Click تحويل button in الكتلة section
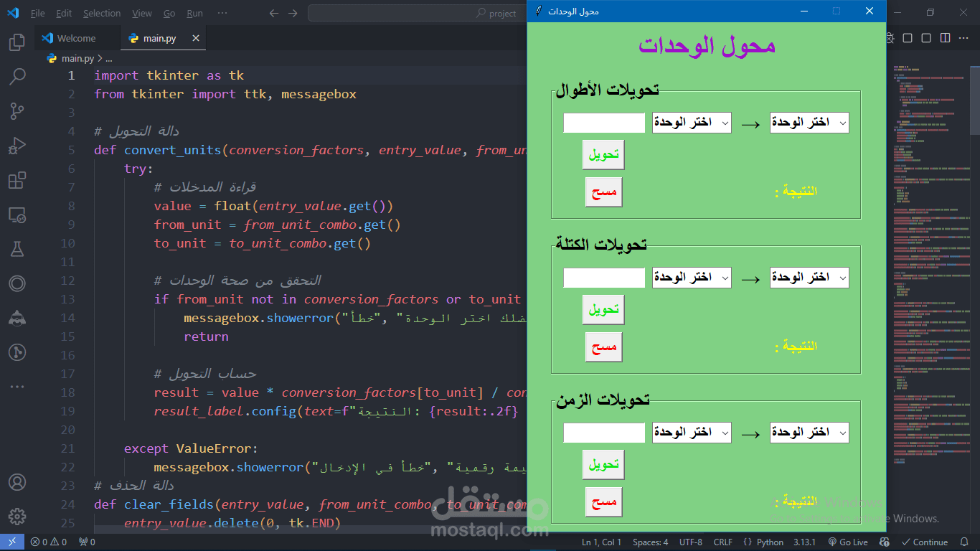 [603, 310]
